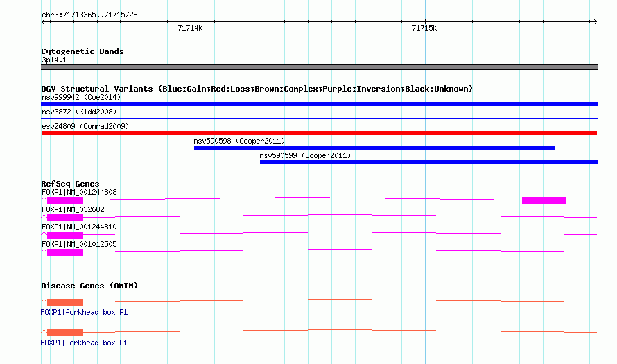Click the FOXP1|NM_001244810 transcript label
617x364 pixels.
[79, 227]
